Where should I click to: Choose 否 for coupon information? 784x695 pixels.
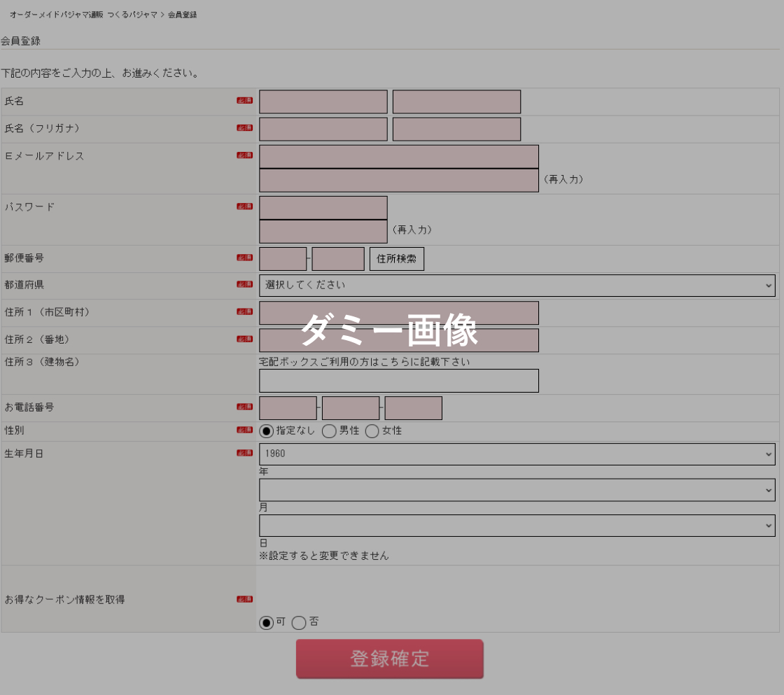click(x=299, y=622)
